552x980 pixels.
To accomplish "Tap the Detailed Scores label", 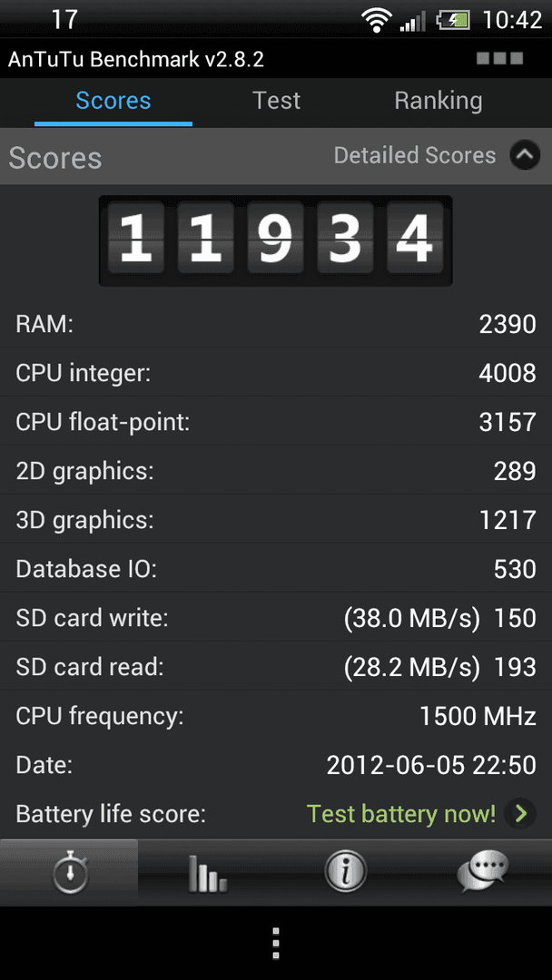I will [x=415, y=156].
